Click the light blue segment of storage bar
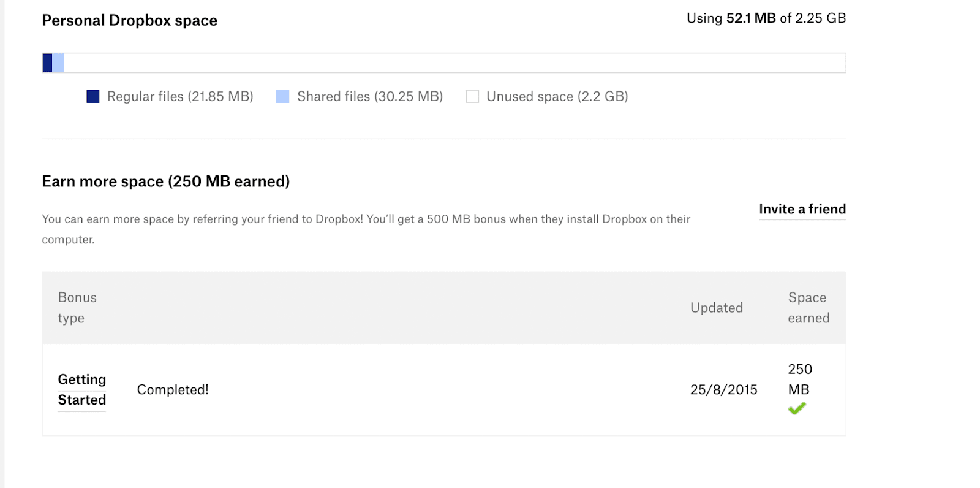980x488 pixels. coord(58,63)
